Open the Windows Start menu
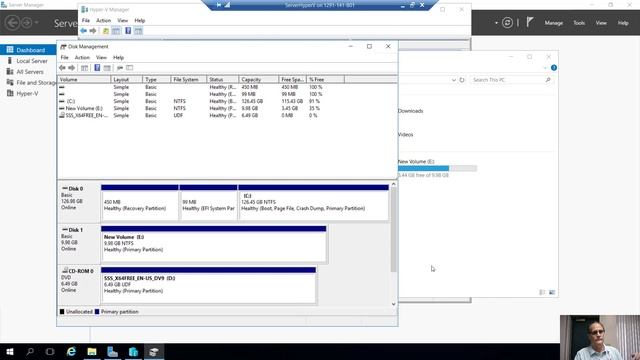Screen dimensions: 640x360 10,351
